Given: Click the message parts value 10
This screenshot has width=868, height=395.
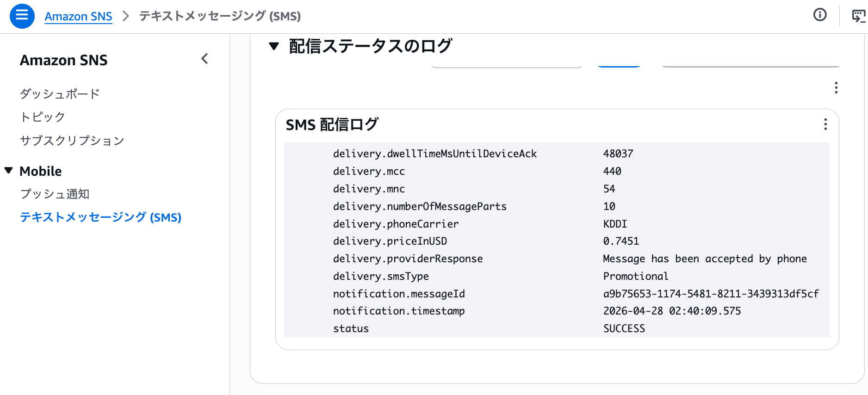Looking at the screenshot, I should (x=609, y=206).
